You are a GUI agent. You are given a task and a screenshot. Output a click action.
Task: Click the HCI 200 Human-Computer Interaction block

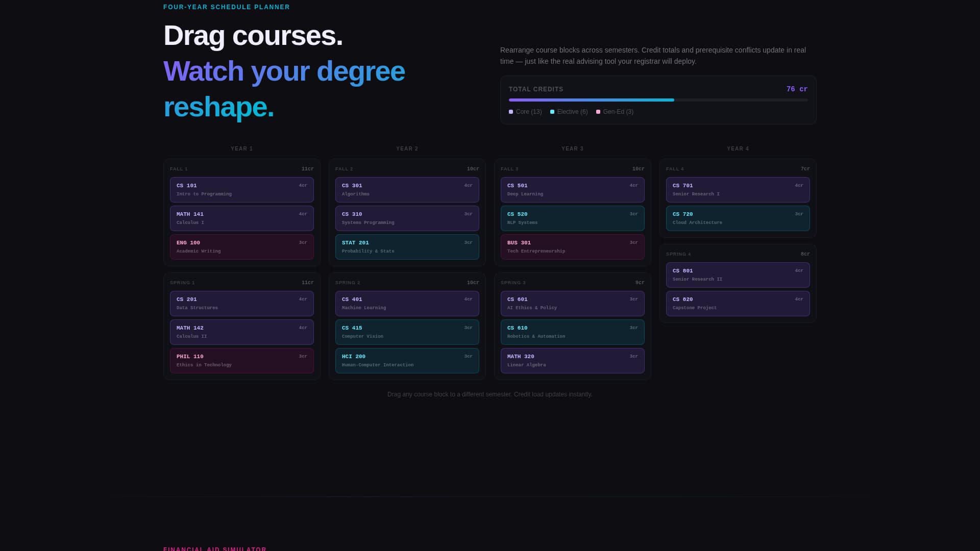pyautogui.click(x=407, y=361)
